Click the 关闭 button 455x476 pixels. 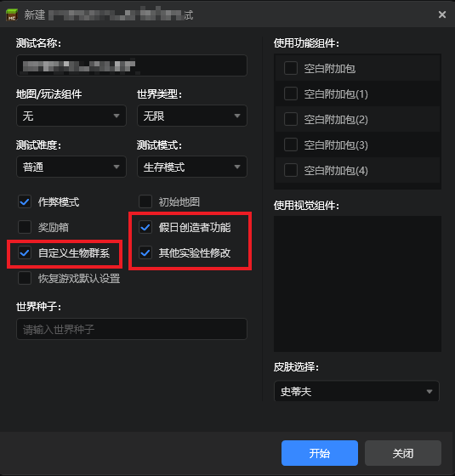pos(403,453)
